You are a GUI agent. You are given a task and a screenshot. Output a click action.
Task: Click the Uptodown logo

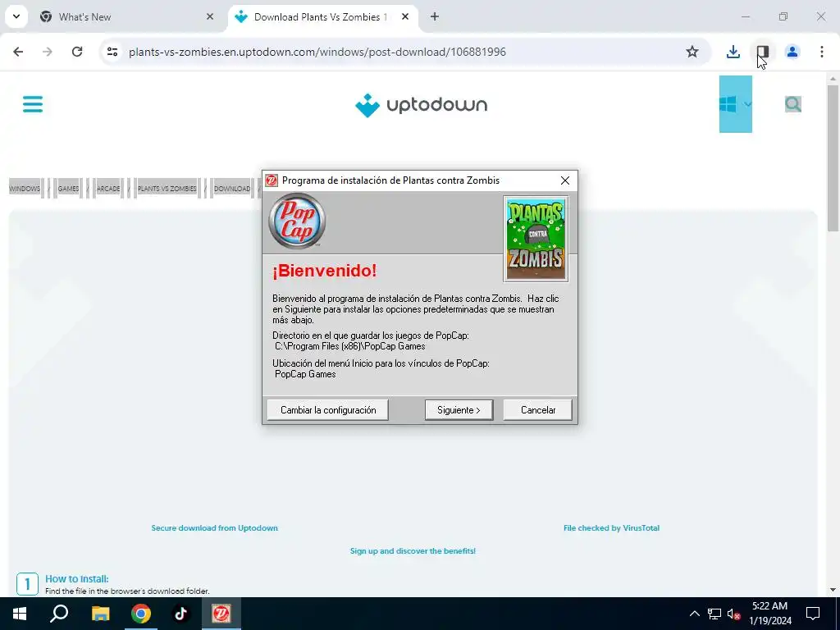421,105
